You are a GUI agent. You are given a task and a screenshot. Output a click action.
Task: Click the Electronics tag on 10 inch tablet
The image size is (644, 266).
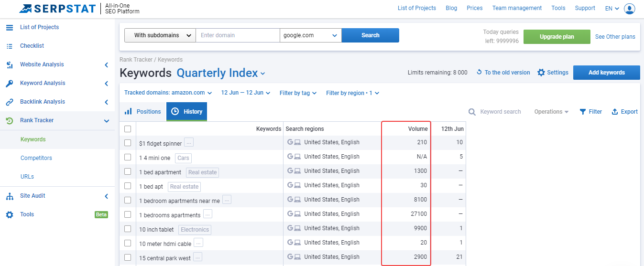tap(195, 230)
